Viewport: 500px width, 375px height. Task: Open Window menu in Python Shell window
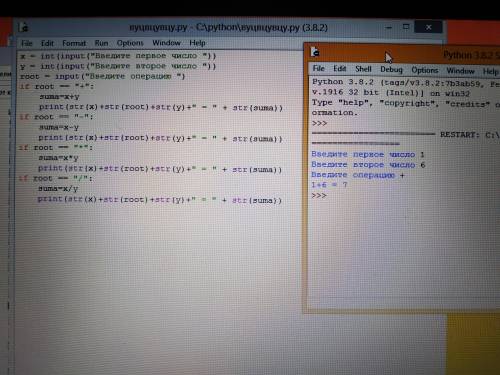point(460,71)
